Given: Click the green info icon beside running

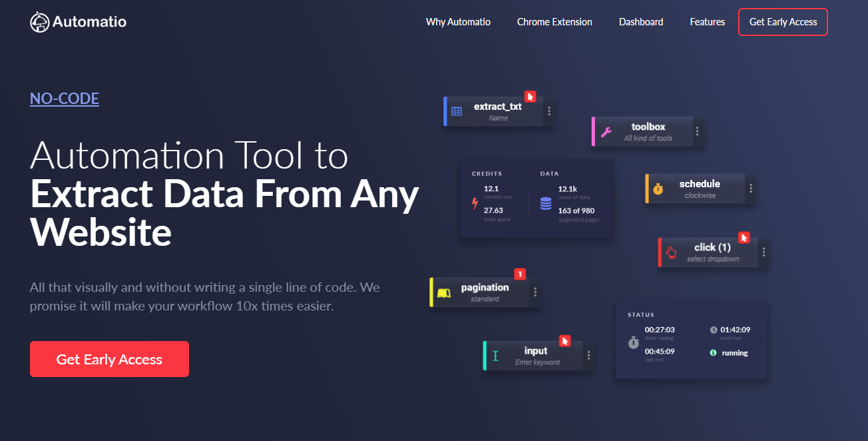Looking at the screenshot, I should coord(714,352).
